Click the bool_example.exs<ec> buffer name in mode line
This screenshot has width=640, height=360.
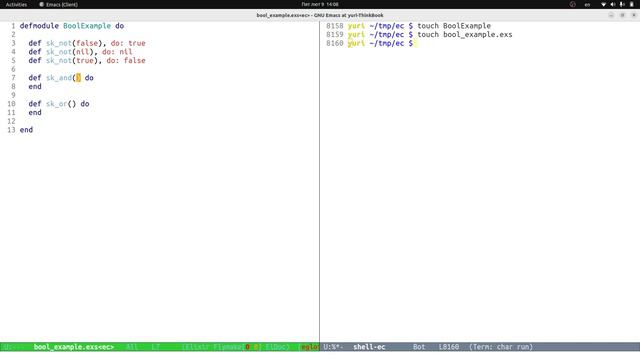[74, 347]
